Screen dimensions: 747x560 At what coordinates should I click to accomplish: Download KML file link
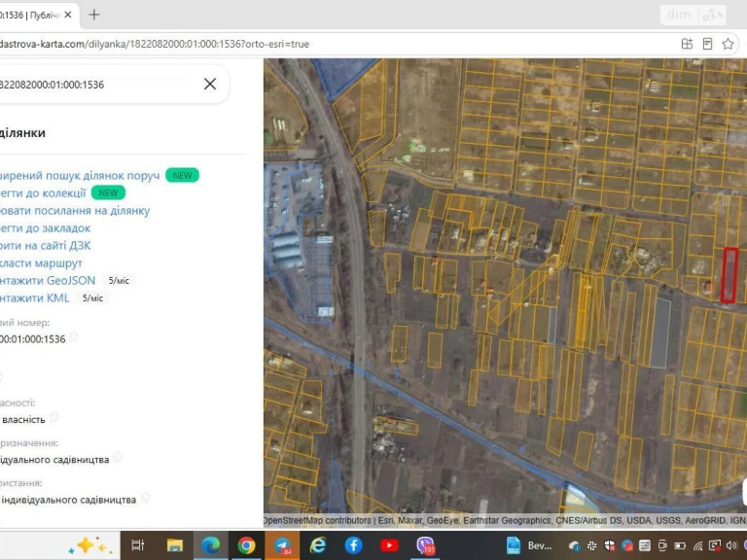point(35,298)
